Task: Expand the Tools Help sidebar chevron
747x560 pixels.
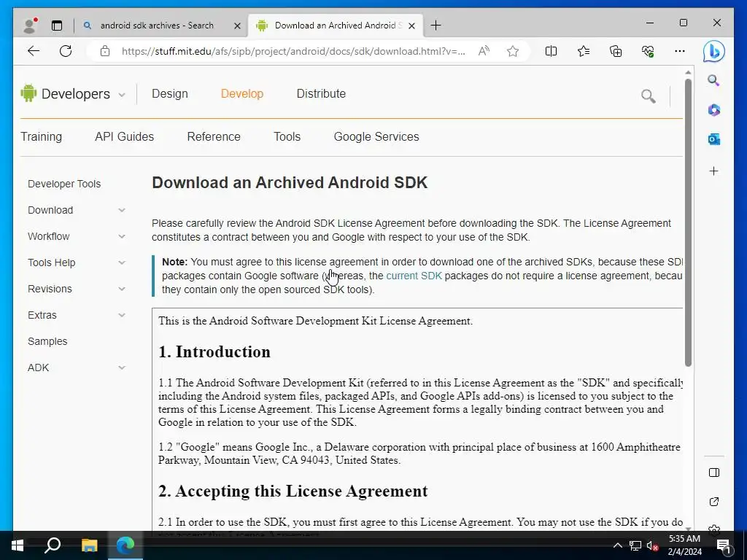Action: 122,262
